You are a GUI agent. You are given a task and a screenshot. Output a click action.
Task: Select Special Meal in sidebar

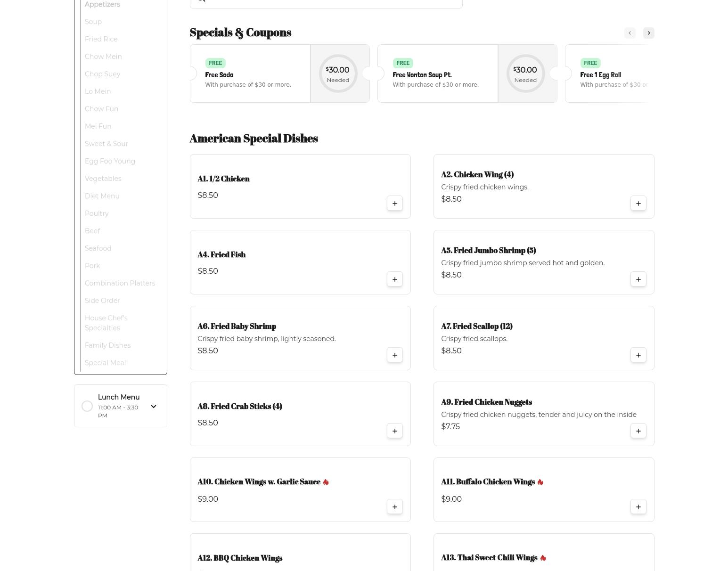pos(105,363)
